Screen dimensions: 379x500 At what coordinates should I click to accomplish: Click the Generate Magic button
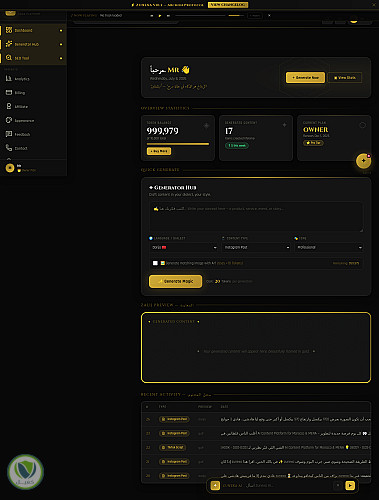[175, 281]
